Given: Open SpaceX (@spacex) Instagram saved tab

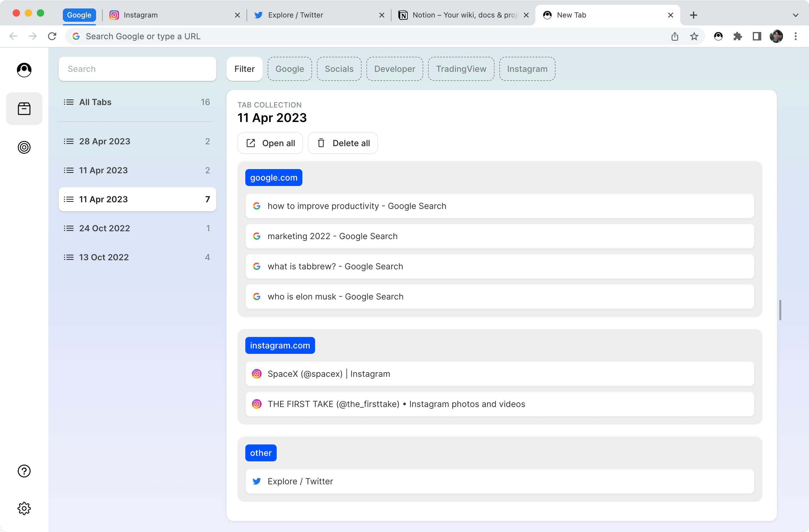Looking at the screenshot, I should (500, 374).
